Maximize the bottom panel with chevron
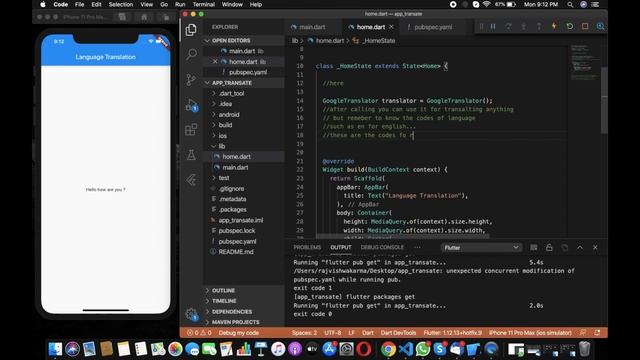The height and width of the screenshot is (360, 640). [580, 247]
